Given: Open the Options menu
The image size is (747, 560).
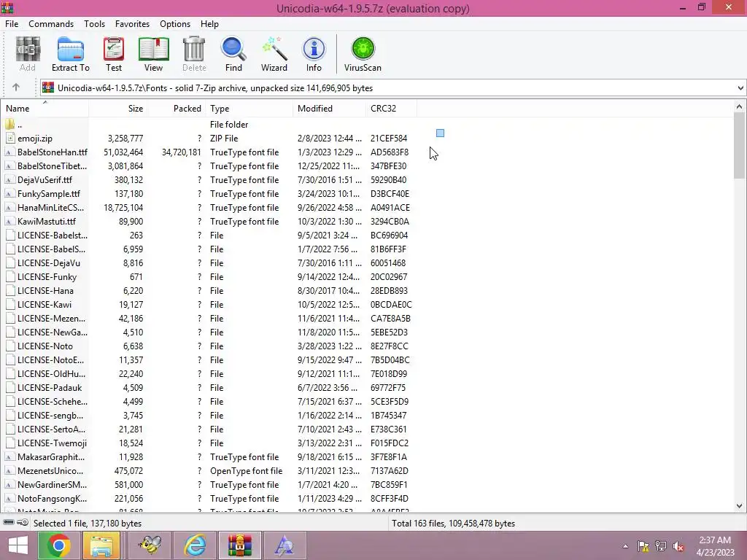Looking at the screenshot, I should tap(175, 24).
